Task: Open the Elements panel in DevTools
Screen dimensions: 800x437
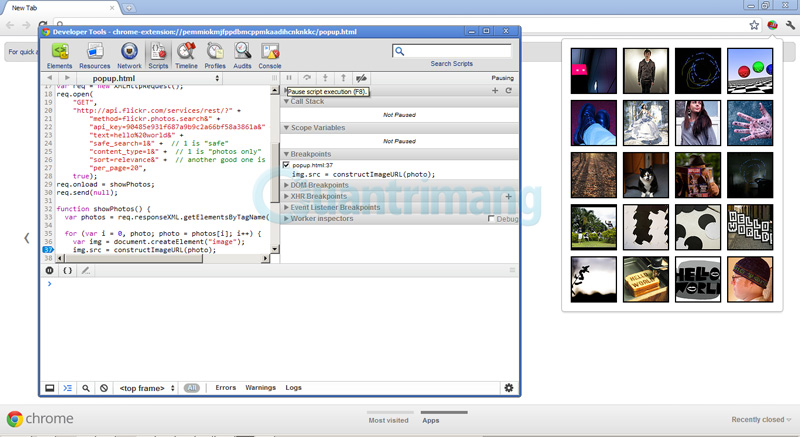Action: tap(60, 56)
